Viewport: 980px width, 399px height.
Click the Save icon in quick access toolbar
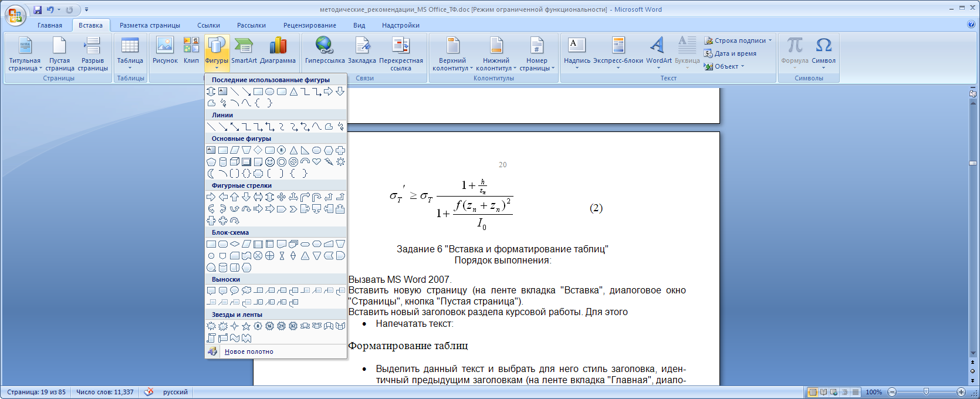[x=38, y=10]
